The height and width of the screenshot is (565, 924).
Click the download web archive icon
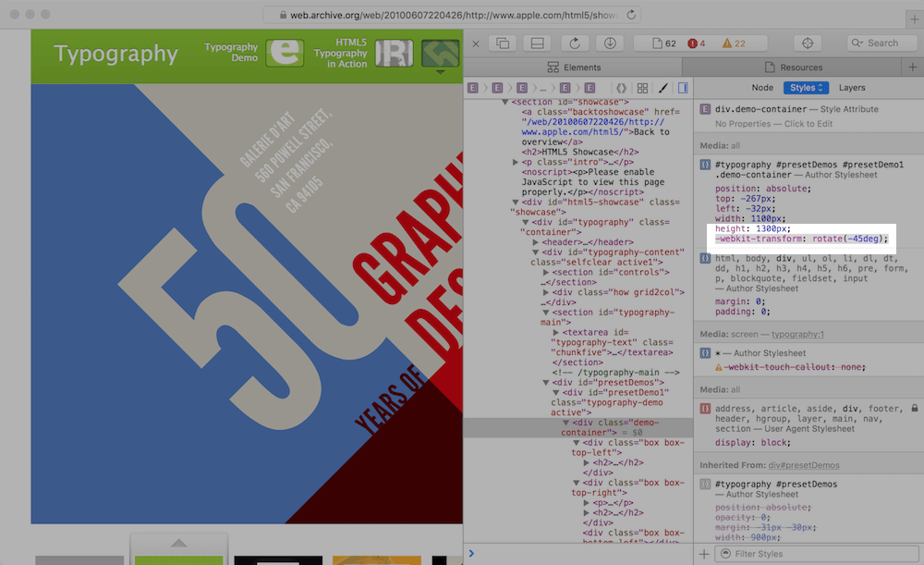click(x=610, y=43)
